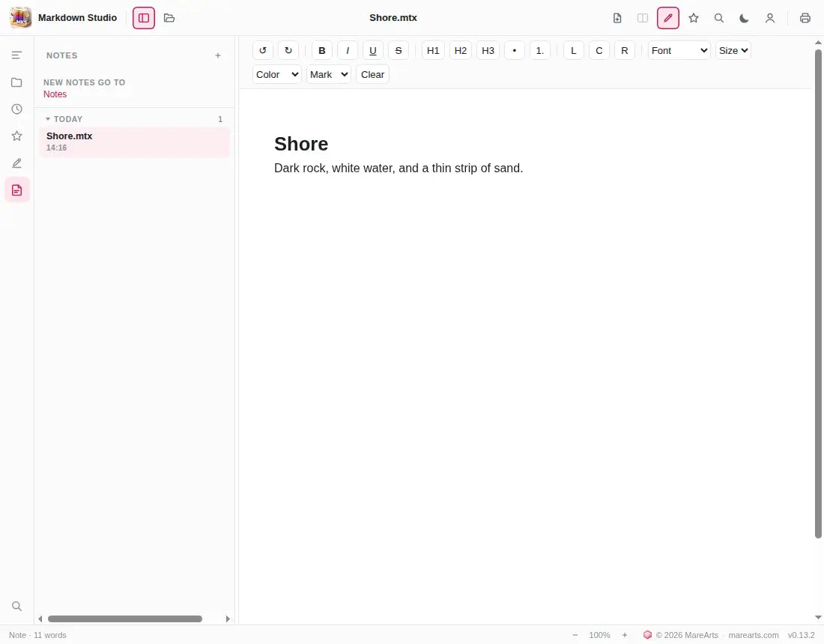Toggle underline formatting
This screenshot has height=644, width=824.
pyautogui.click(x=372, y=50)
